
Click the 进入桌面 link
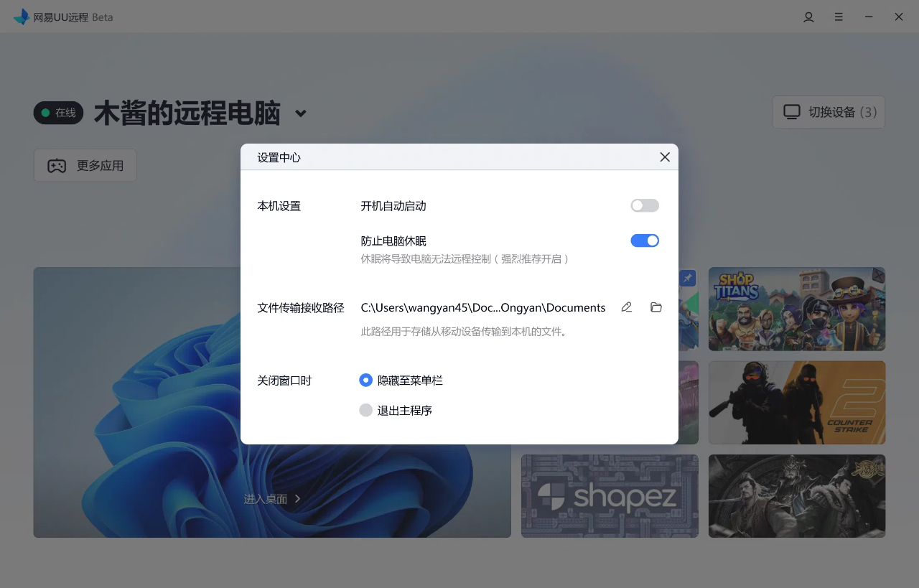tap(272, 499)
